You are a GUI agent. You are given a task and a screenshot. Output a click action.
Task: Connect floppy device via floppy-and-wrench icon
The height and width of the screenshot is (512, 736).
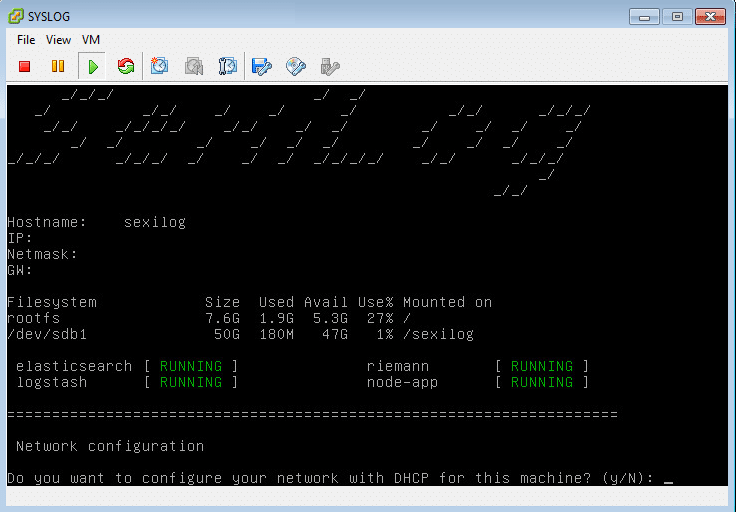click(x=261, y=67)
